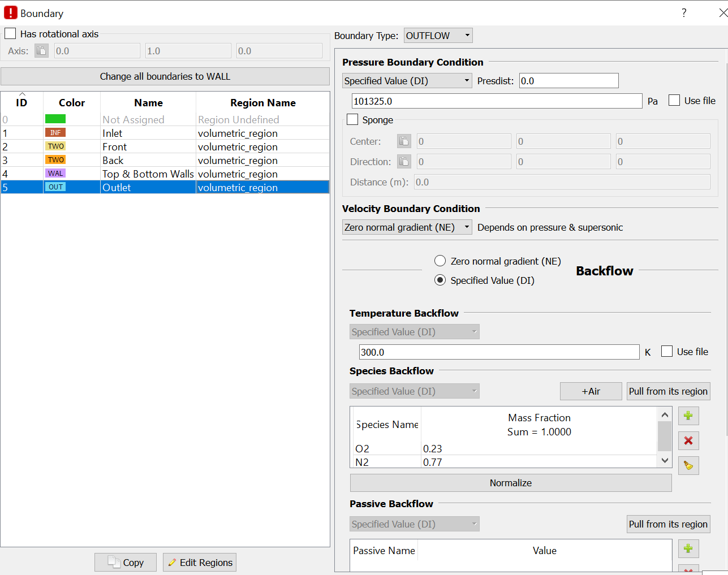The width and height of the screenshot is (728, 575).
Task: Add a passive row with green plus
Action: click(688, 548)
